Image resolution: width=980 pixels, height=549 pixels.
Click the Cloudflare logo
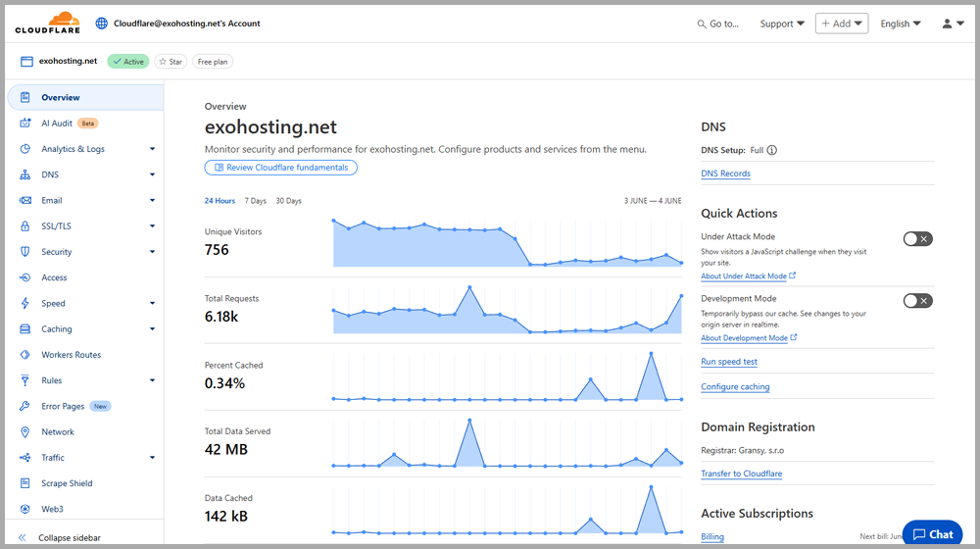[47, 23]
